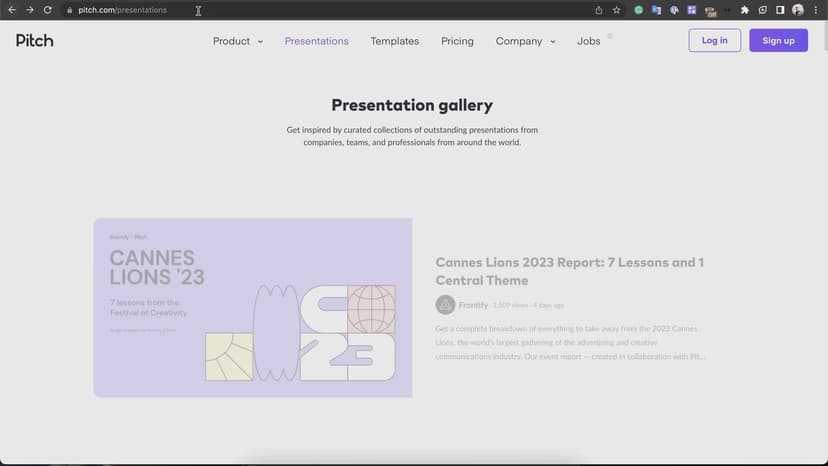Open the Product navigation item
The height and width of the screenshot is (466, 828).
231,41
